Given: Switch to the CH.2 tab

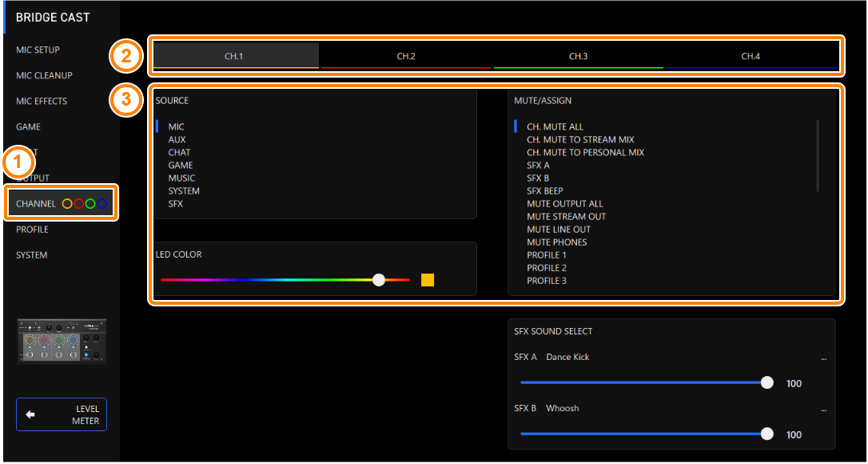Looking at the screenshot, I should point(406,55).
